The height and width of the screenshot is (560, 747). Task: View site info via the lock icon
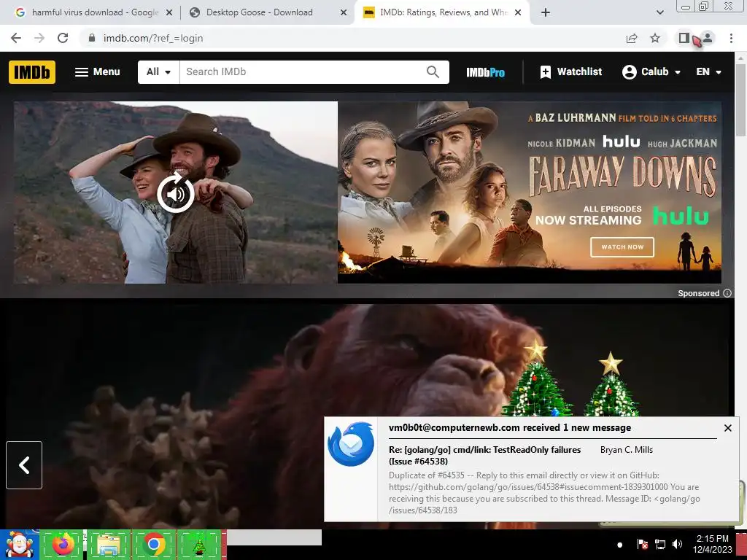[92, 38]
